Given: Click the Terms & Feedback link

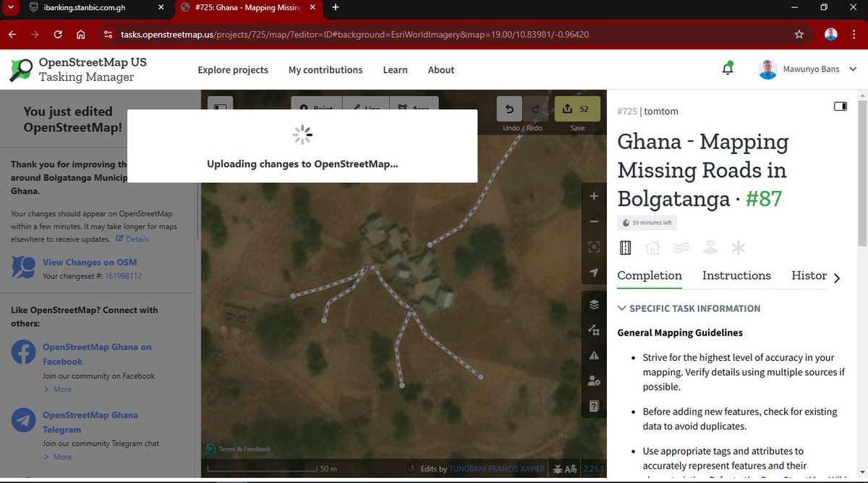Looking at the screenshot, I should tap(244, 449).
